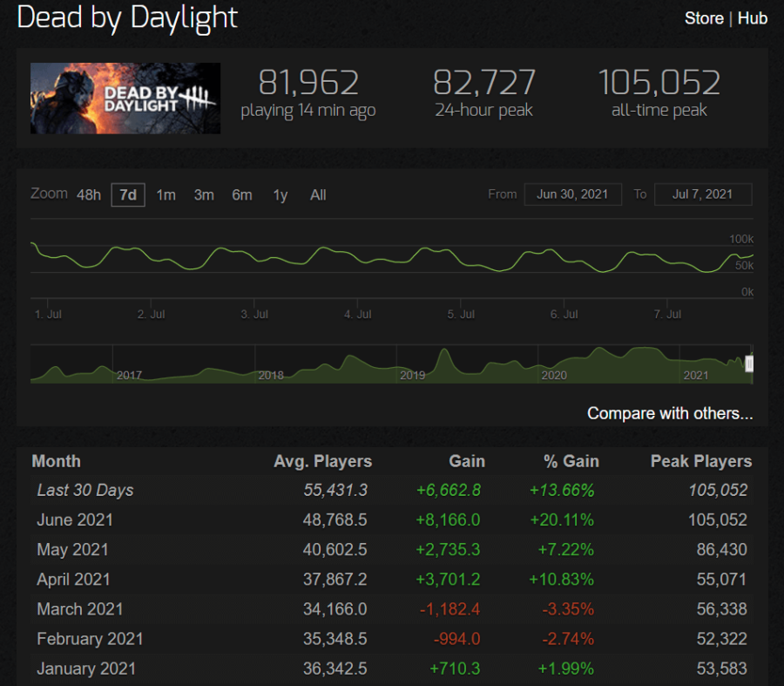Click average players 55,431.3
This screenshot has height=686, width=784.
(335, 491)
